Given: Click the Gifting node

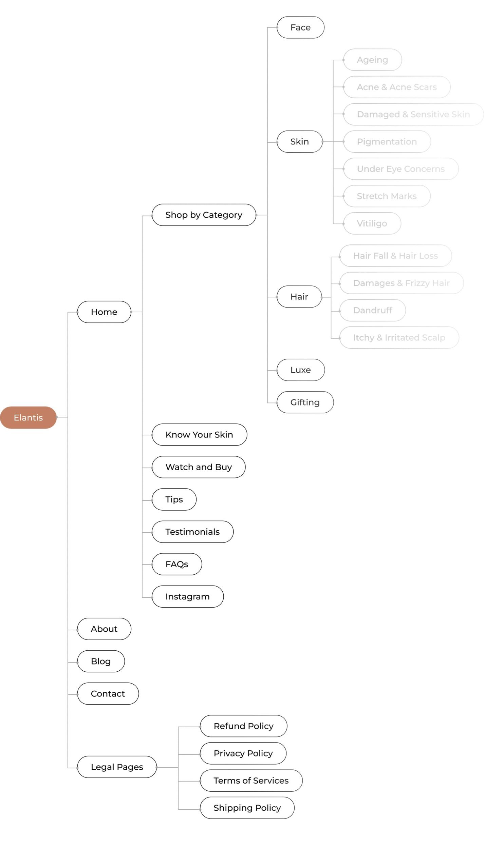Looking at the screenshot, I should pos(305,402).
